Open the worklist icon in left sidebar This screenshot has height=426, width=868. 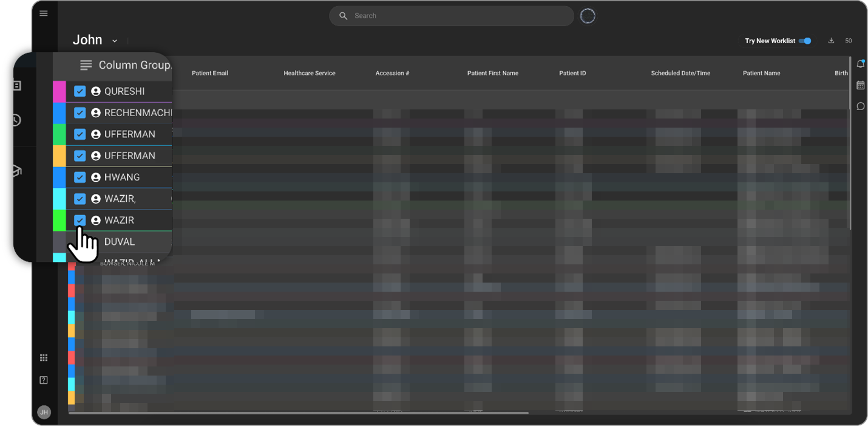(x=16, y=84)
